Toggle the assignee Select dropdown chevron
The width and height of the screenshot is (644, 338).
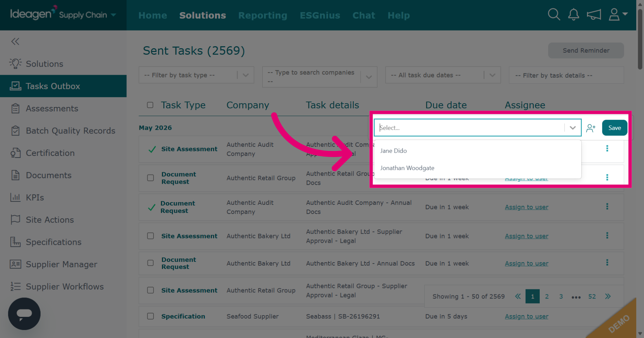pos(573,128)
